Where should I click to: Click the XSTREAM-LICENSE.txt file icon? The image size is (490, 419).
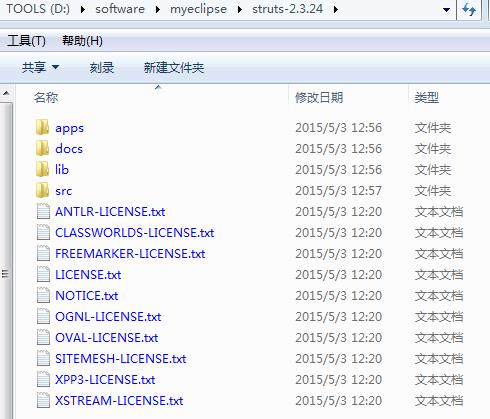coord(43,401)
